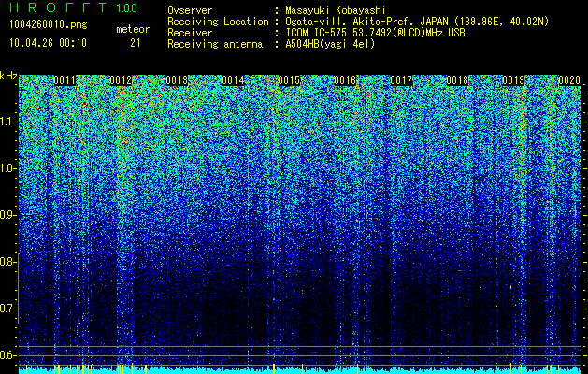Click the 0017 time marker
The width and height of the screenshot is (588, 374).
coord(401,80)
